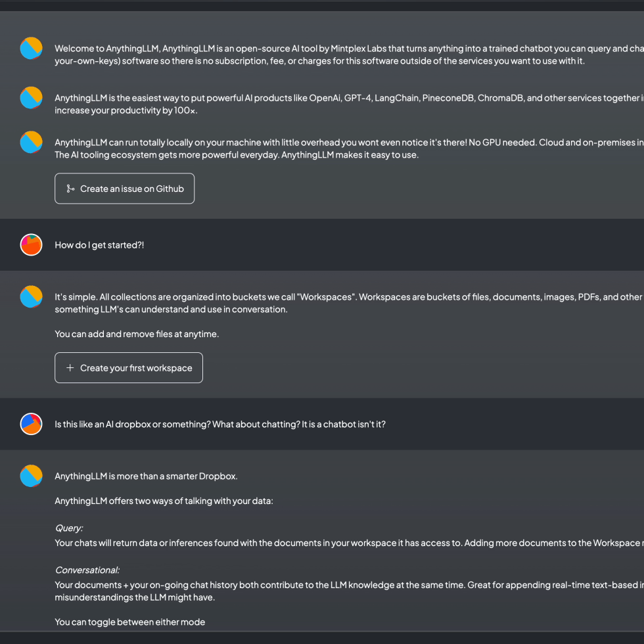Image resolution: width=644 pixels, height=644 pixels.
Task: Click the git branch icon in the Github button
Action: tap(70, 189)
